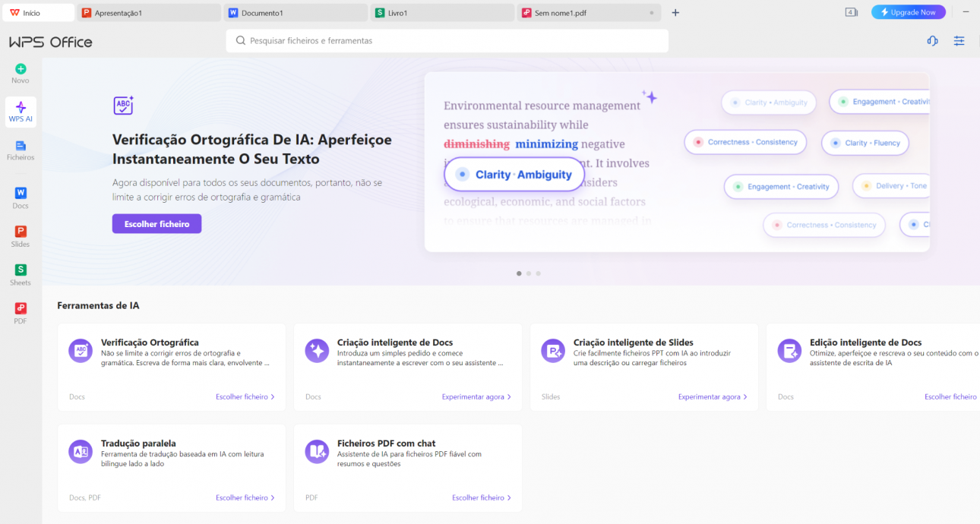Image resolution: width=980 pixels, height=524 pixels.
Task: Click Escolher ficheiro under Verificação Ortográfica
Action: 245,396
